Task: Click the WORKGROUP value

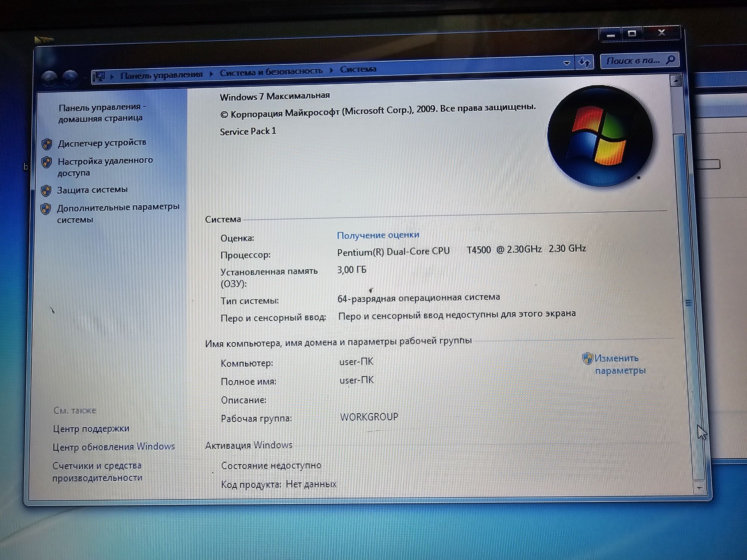Action: click(369, 417)
